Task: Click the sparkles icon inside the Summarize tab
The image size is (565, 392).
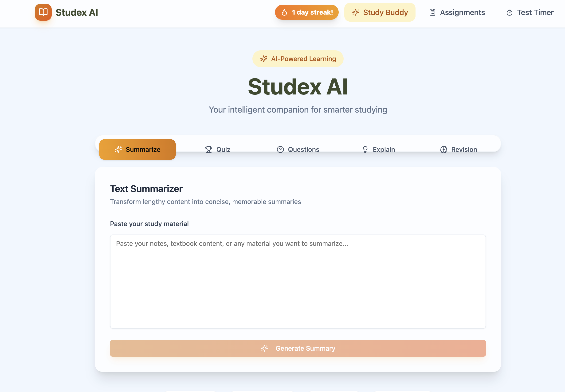Action: point(118,149)
